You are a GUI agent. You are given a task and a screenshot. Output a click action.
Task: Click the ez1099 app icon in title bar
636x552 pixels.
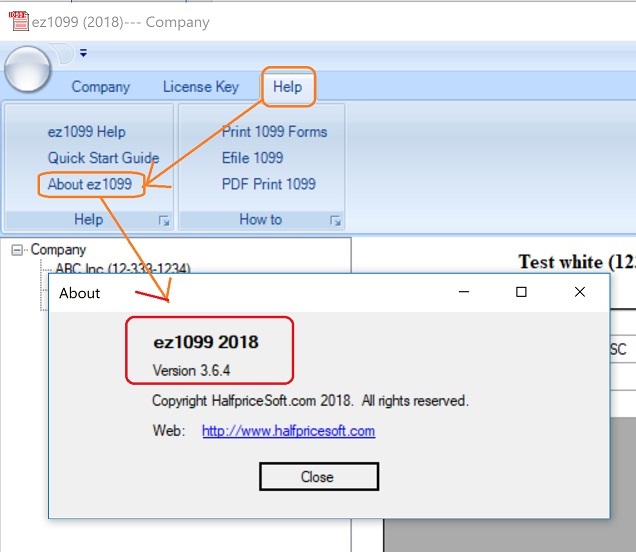[x=19, y=21]
